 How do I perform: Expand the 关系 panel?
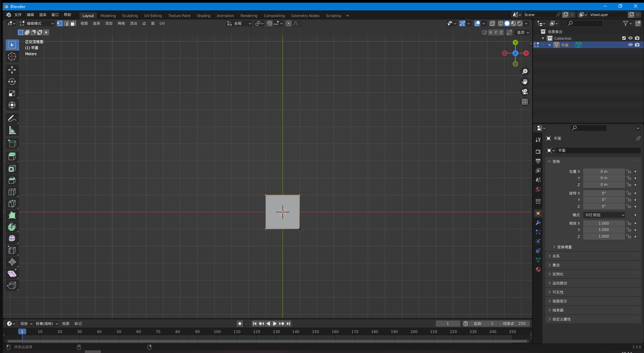pos(593,256)
